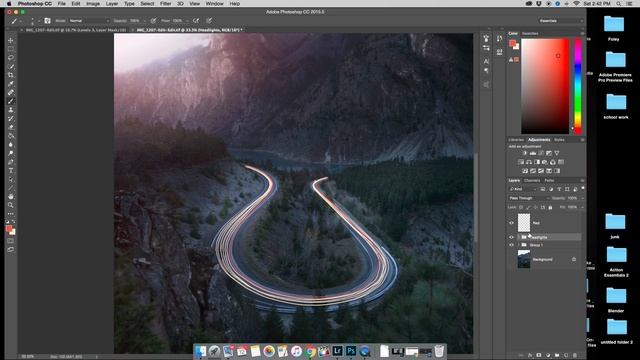Select the Zoom tool in the toolbar
Viewport: 640px width, 360px height.
11,205
